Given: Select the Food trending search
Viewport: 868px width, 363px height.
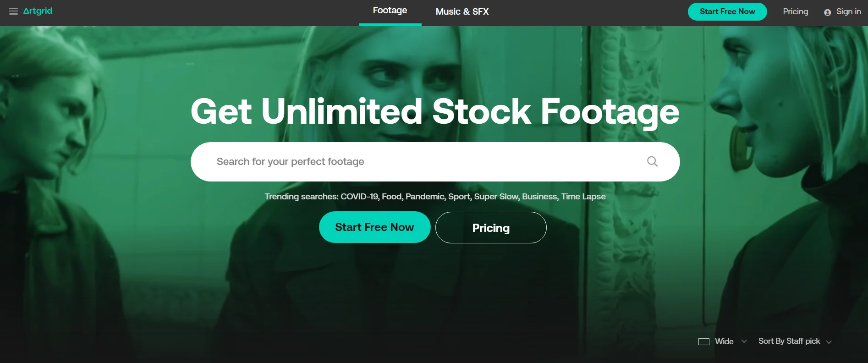Looking at the screenshot, I should coord(391,197).
